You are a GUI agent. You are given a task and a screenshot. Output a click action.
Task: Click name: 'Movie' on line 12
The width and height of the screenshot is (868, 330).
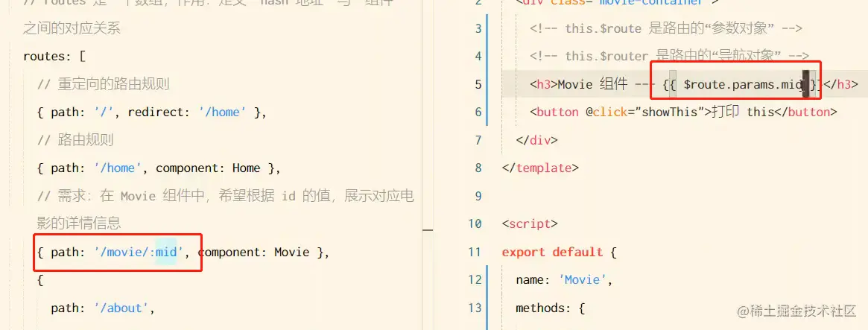(564, 279)
